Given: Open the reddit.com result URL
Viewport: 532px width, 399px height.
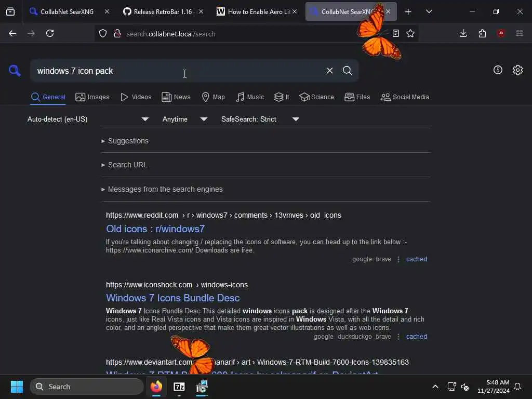Looking at the screenshot, I should pyautogui.click(x=223, y=215).
